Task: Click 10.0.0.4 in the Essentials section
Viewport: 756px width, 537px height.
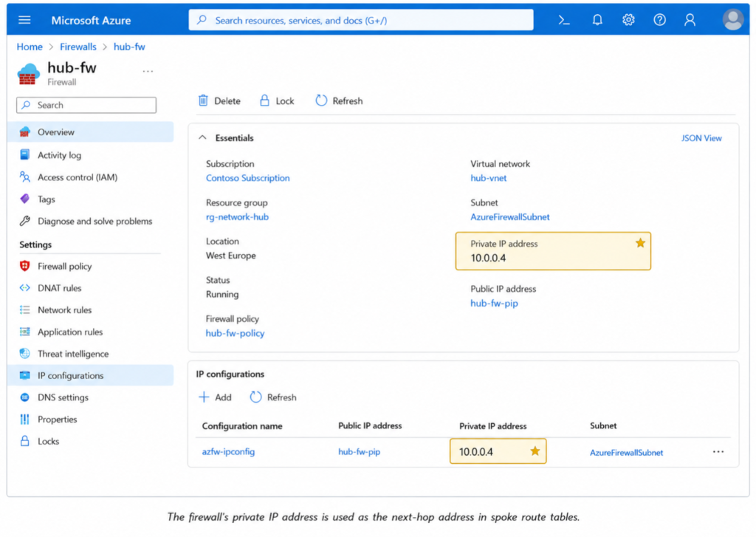Action: [489, 258]
